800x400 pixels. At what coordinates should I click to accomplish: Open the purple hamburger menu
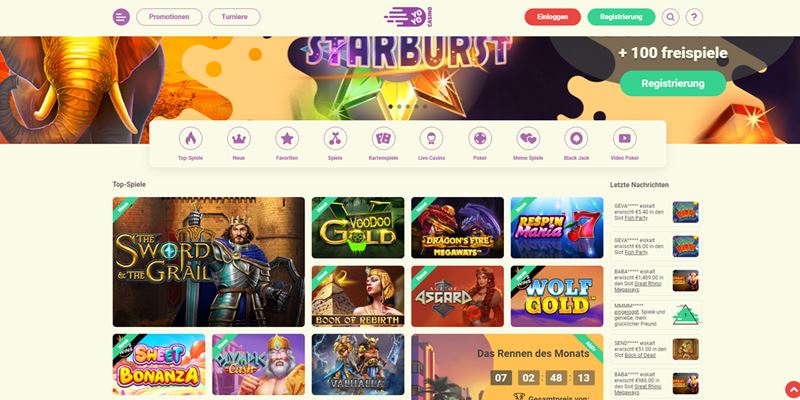pos(121,17)
